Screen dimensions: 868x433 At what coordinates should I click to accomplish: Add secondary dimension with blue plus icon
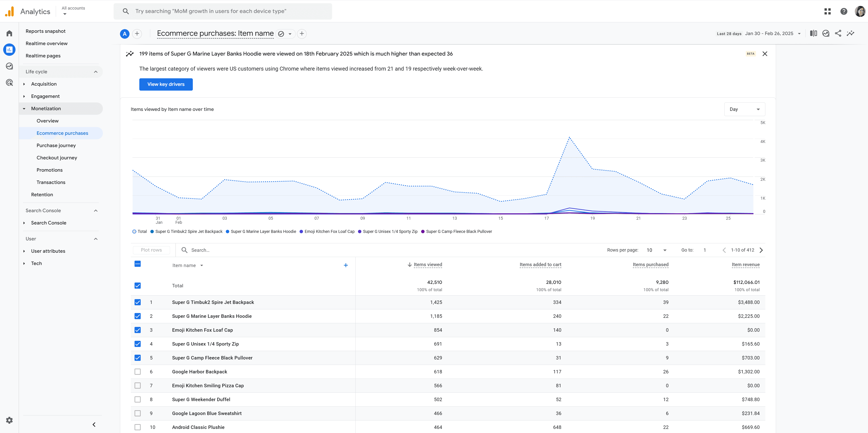(x=346, y=265)
